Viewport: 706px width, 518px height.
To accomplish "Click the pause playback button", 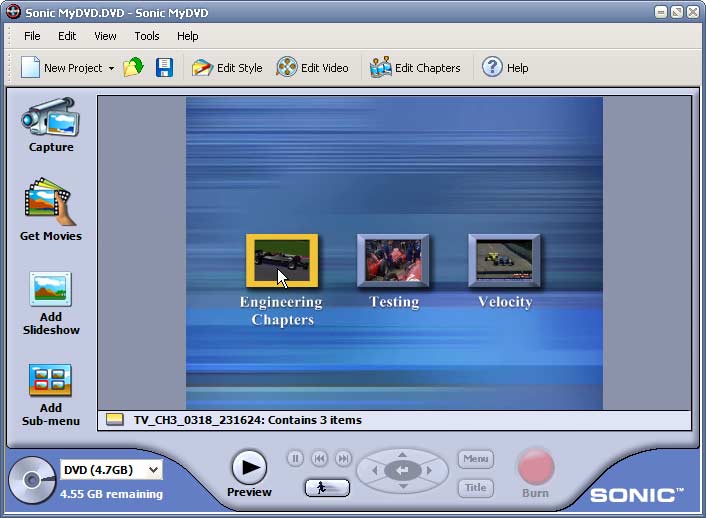I will pos(295,459).
